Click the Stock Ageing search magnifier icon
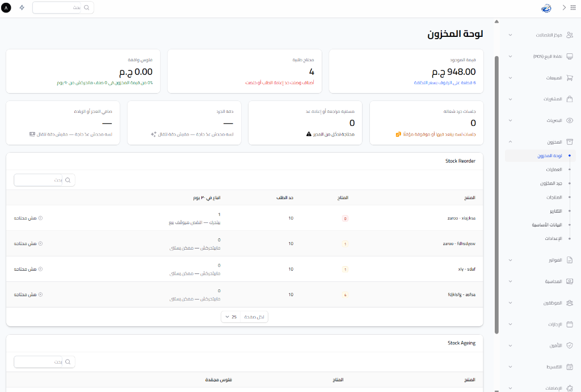 coord(68,362)
